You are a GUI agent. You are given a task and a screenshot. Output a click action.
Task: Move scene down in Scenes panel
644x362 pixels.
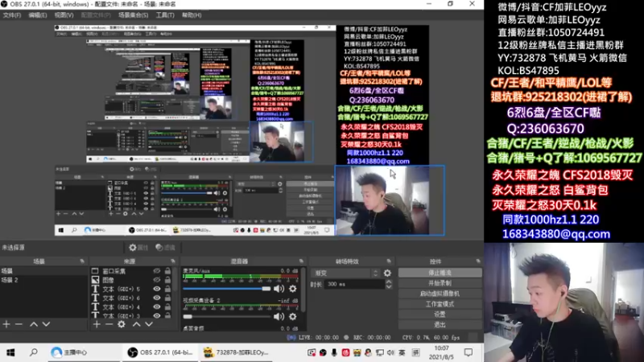(x=46, y=324)
